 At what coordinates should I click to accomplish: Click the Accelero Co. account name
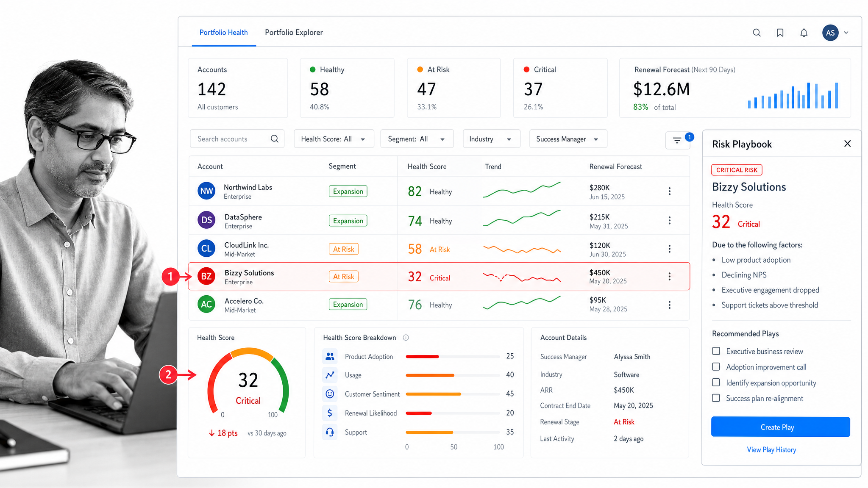point(244,301)
